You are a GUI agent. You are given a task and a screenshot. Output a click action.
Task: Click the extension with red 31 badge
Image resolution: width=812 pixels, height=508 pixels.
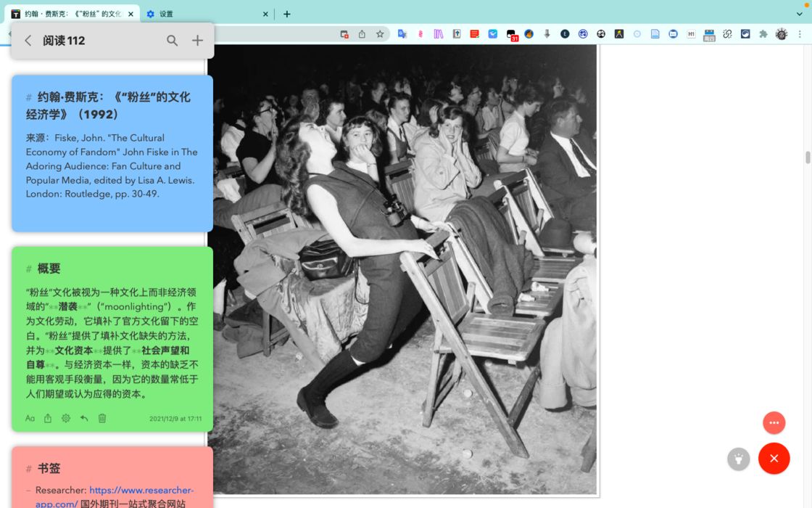(x=512, y=35)
